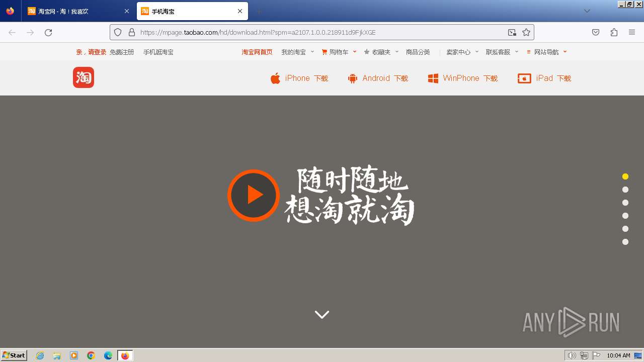Open the Firefox application menu
Screen dimensions: 644x362
click(632, 32)
